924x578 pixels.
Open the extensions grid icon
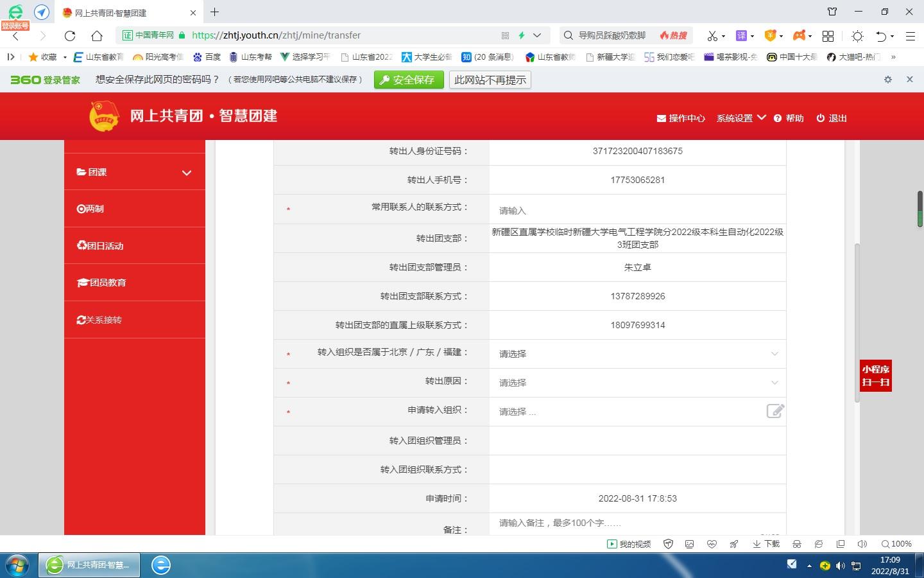tap(828, 36)
